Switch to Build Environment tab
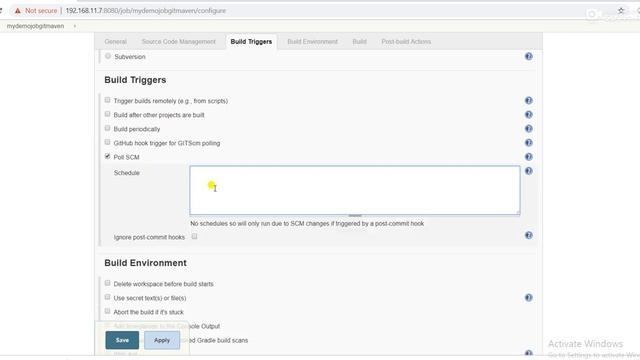640x360 pixels. pos(313,42)
